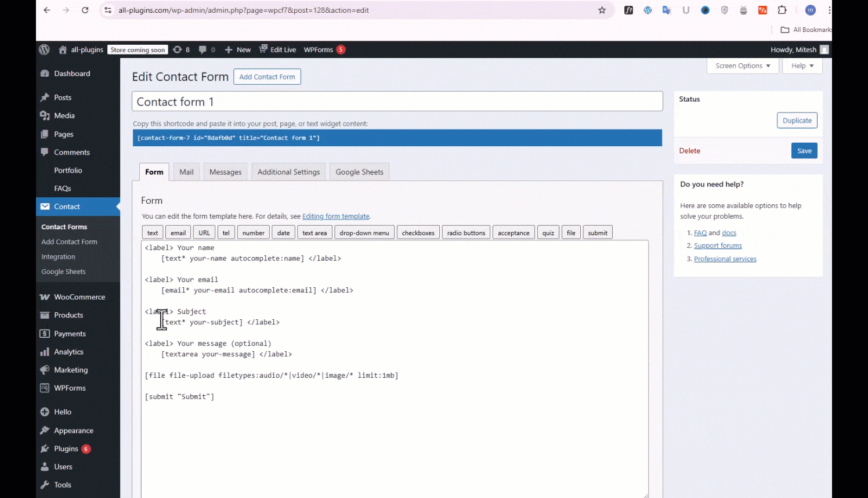
Task: Click the Contact form 1 title field
Action: (x=397, y=102)
